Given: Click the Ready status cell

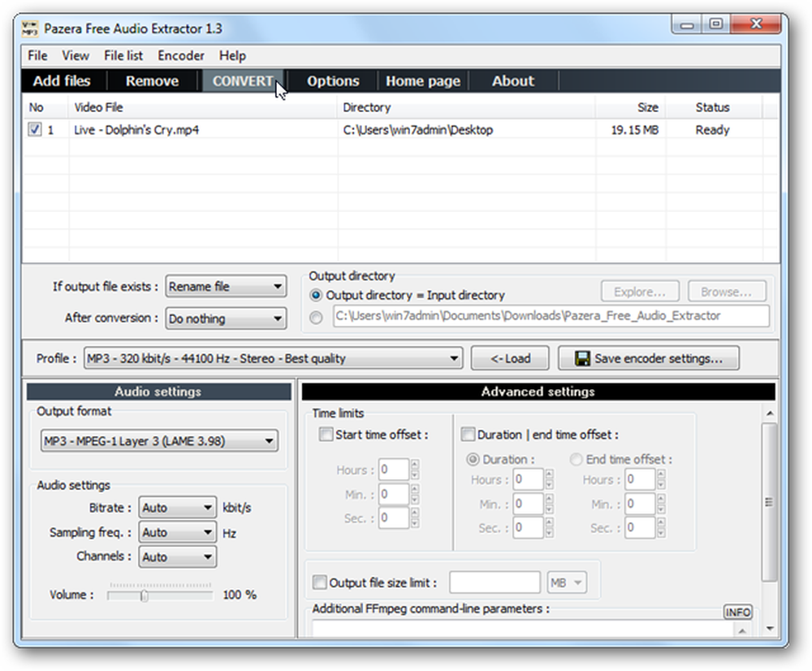Looking at the screenshot, I should (713, 130).
